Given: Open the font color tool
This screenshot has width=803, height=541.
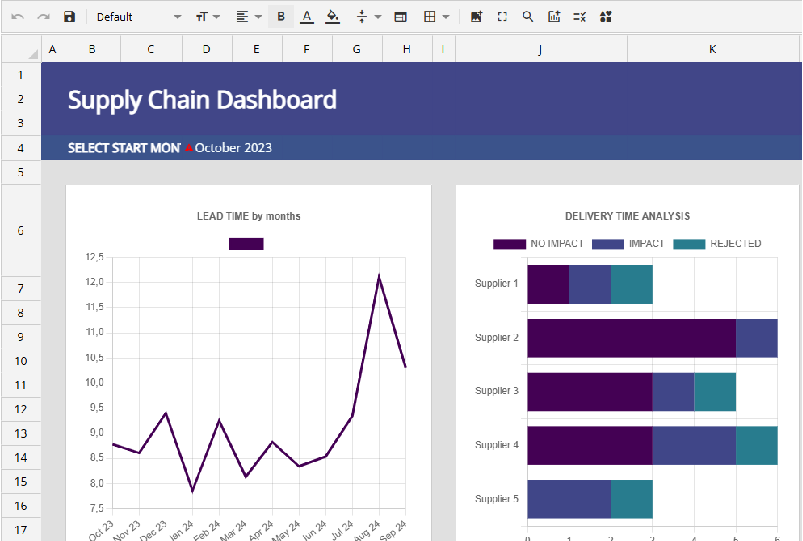Looking at the screenshot, I should [x=306, y=17].
